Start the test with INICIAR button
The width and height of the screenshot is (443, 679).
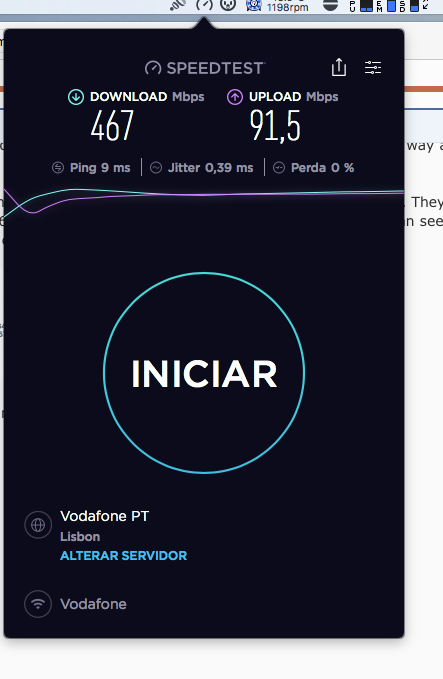coord(204,373)
